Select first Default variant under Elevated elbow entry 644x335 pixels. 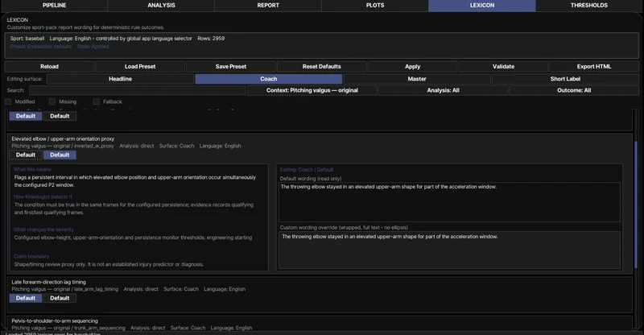coord(26,155)
